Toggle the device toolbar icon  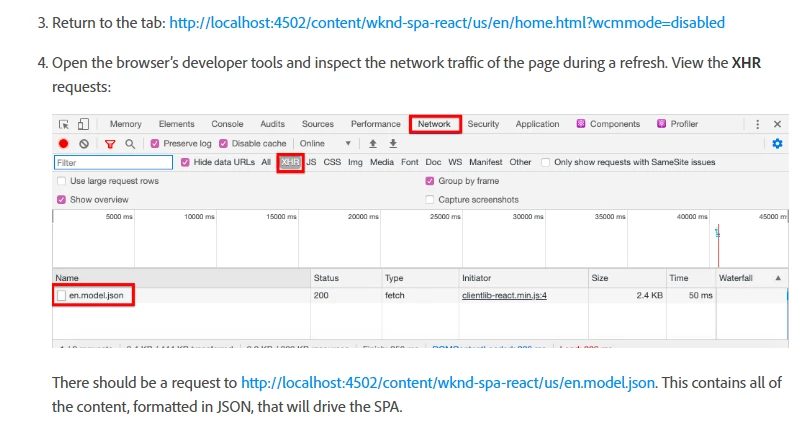(83, 124)
